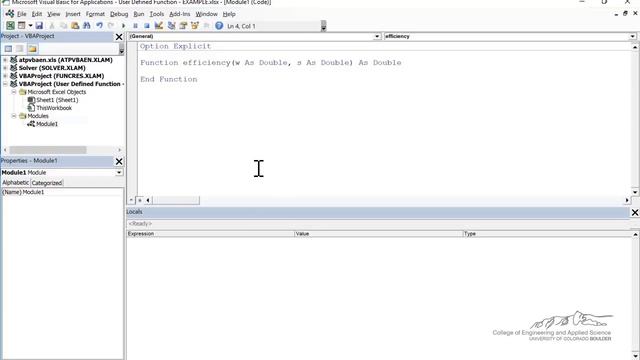Open the Insert menu
The image size is (640, 360).
(73, 14)
